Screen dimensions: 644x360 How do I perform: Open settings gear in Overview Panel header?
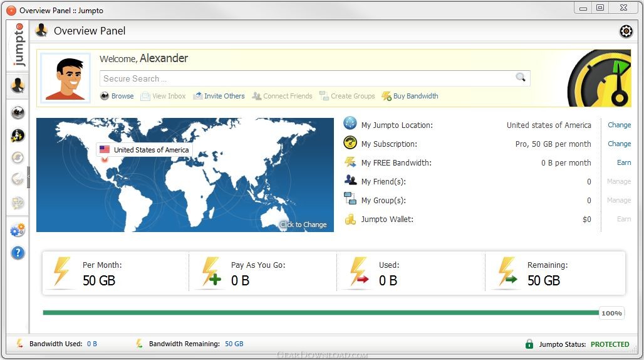pos(626,31)
